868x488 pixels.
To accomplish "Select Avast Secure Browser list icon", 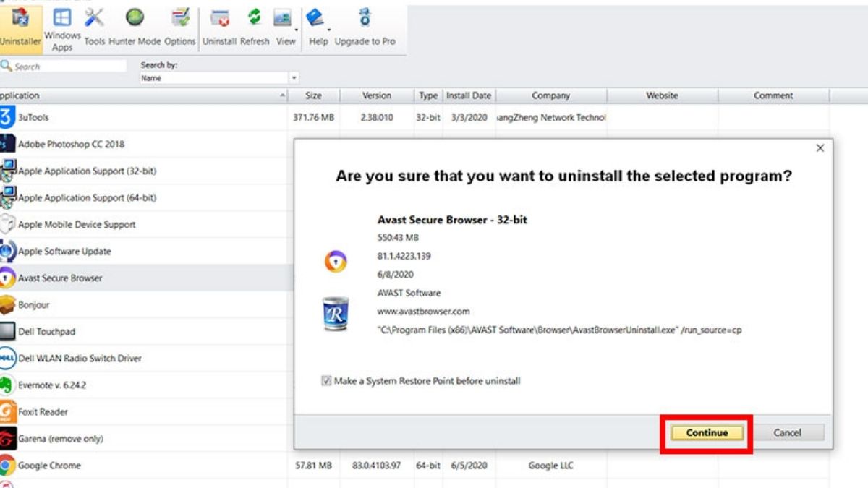I will [x=7, y=278].
